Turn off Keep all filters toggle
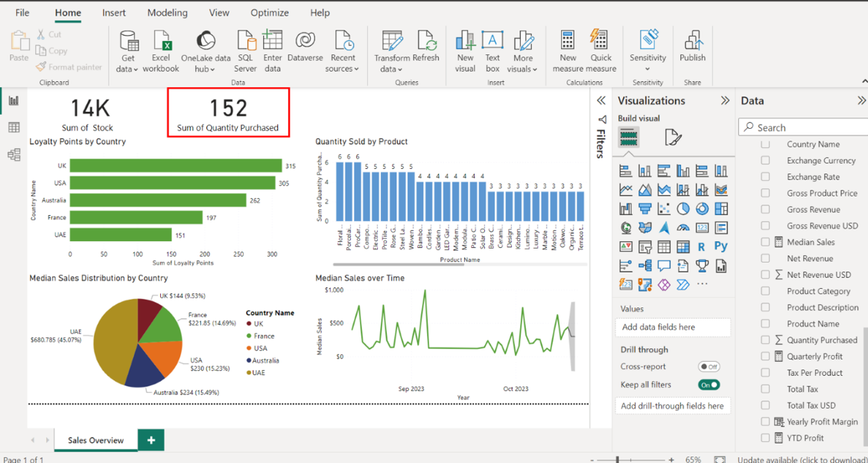Image resolution: width=868 pixels, height=463 pixels. point(709,385)
